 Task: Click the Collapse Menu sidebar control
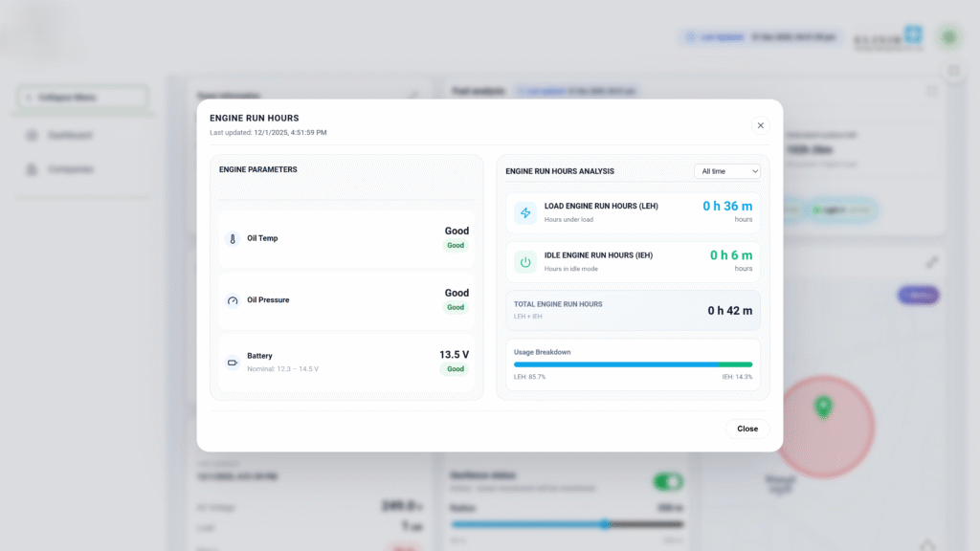pyautogui.click(x=83, y=98)
